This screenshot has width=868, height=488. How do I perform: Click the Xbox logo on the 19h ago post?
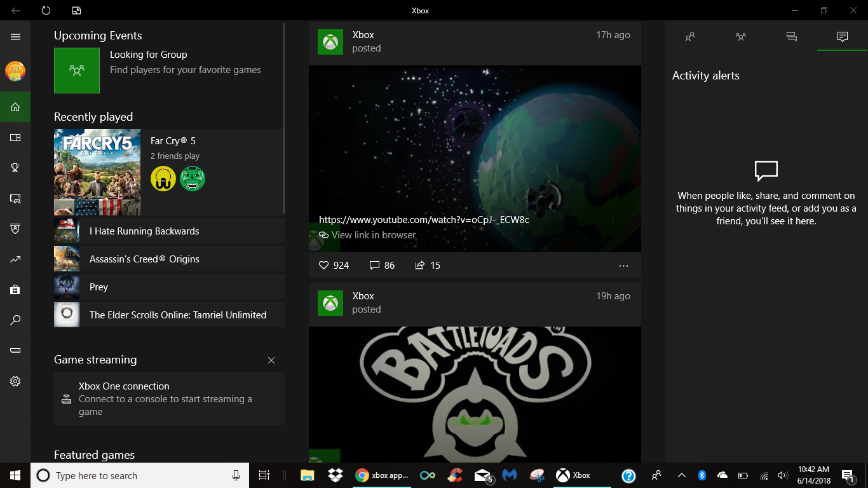[x=330, y=302]
